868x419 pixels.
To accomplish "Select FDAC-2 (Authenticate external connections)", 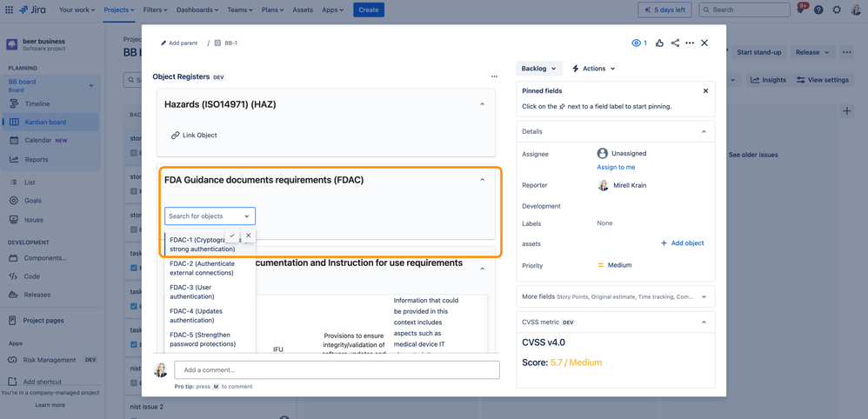I will 210,269.
